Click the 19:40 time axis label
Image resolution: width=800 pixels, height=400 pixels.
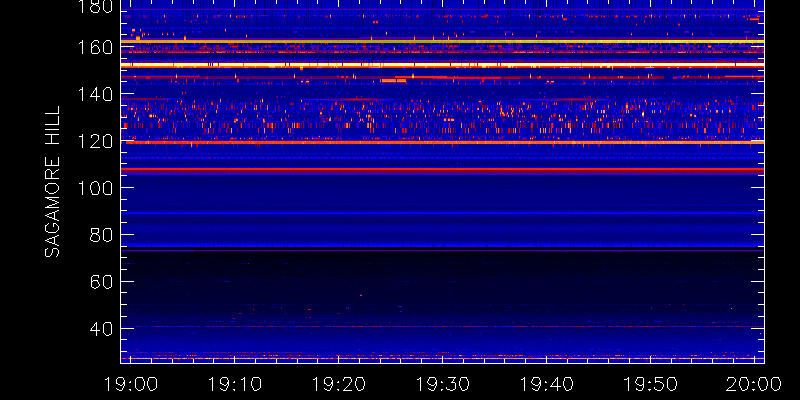546,383
